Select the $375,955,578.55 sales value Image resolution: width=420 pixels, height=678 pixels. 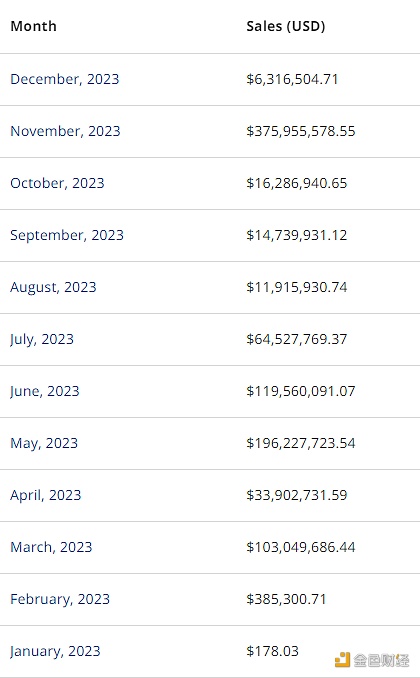[301, 131]
